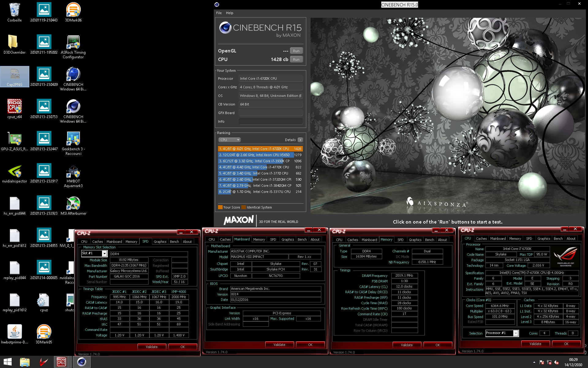Open the D3DOverrider folder icon
This screenshot has width=588, height=368.
point(14,45)
